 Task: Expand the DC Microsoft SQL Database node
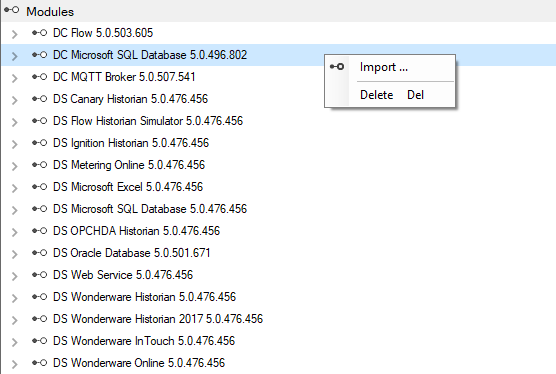coord(14,56)
